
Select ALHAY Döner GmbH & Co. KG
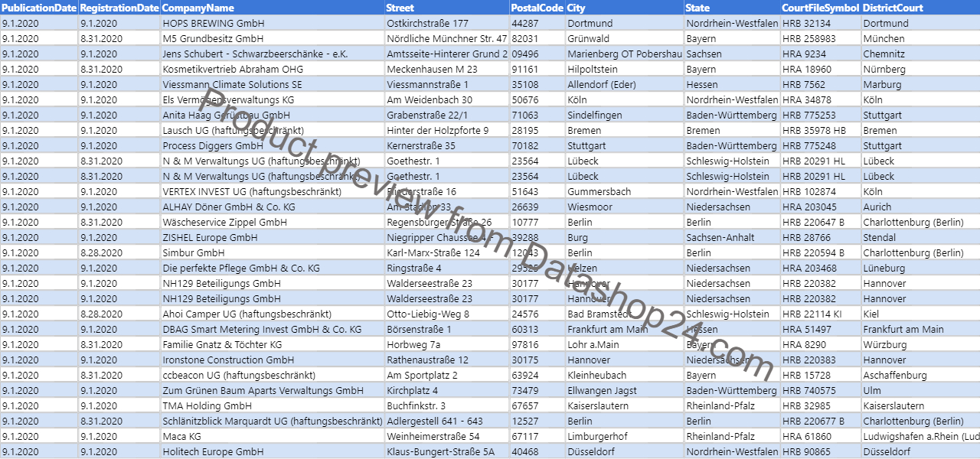coord(273,207)
